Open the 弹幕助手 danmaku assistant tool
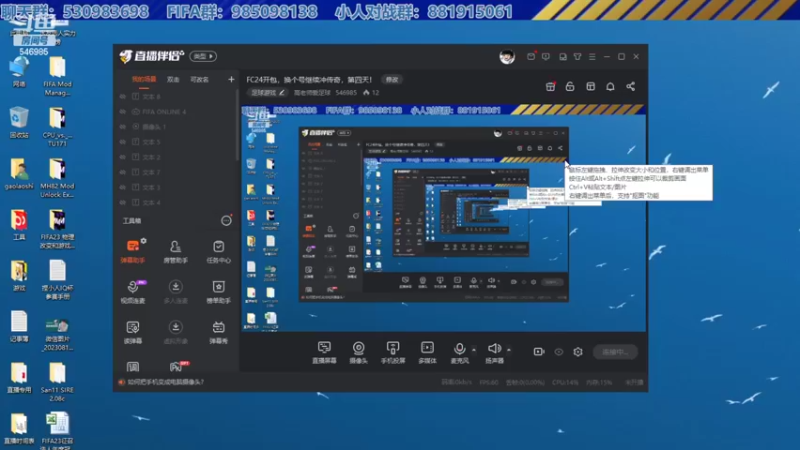This screenshot has height=450, width=800. click(133, 251)
